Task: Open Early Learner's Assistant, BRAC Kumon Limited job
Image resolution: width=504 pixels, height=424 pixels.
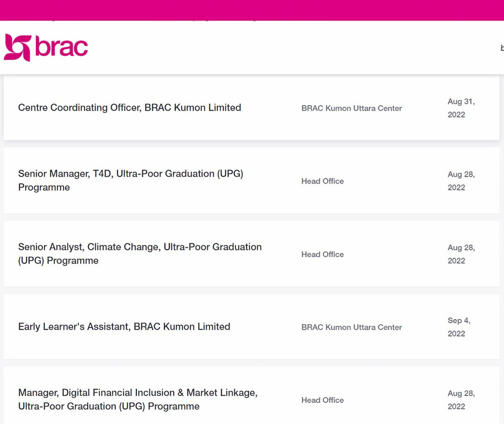Action: [124, 326]
